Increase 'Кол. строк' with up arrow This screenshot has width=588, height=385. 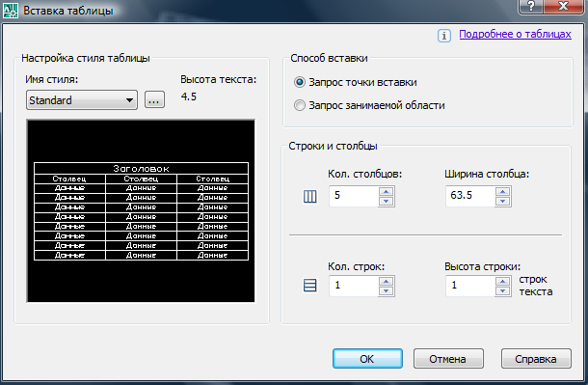point(386,282)
